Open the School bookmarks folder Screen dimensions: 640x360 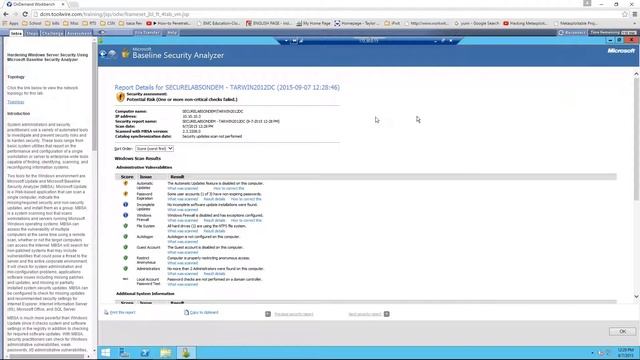[32, 23]
